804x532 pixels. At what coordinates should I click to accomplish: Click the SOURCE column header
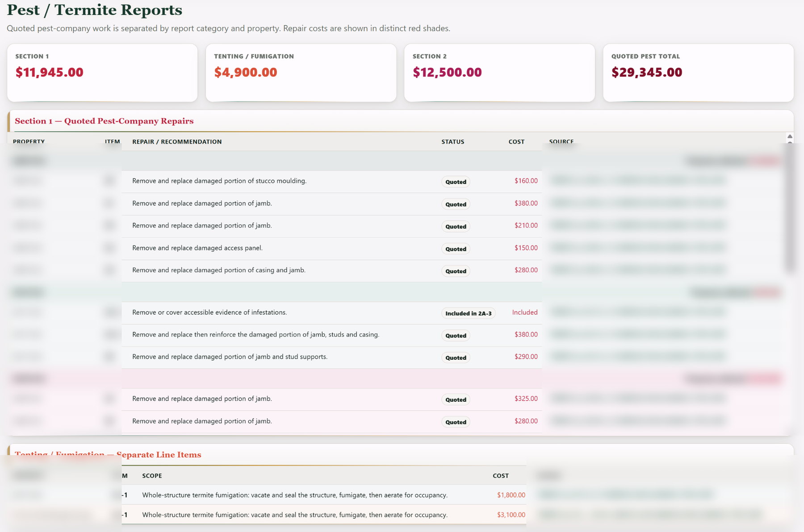pyautogui.click(x=561, y=141)
